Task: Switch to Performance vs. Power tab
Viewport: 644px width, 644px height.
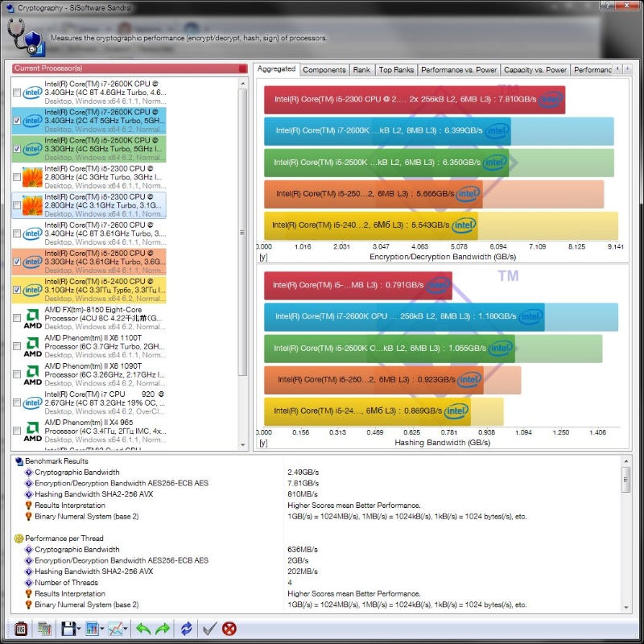Action: click(x=459, y=70)
